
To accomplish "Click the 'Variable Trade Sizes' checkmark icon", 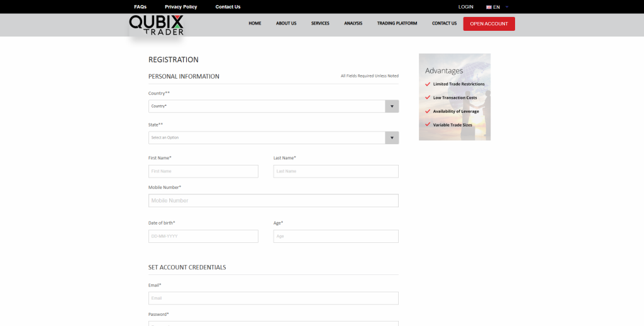I will [x=428, y=125].
